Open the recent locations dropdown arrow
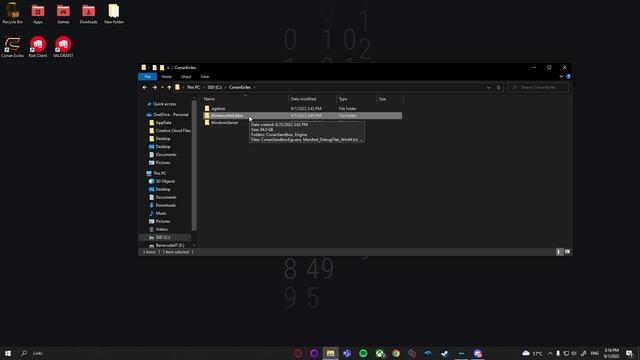 point(162,87)
